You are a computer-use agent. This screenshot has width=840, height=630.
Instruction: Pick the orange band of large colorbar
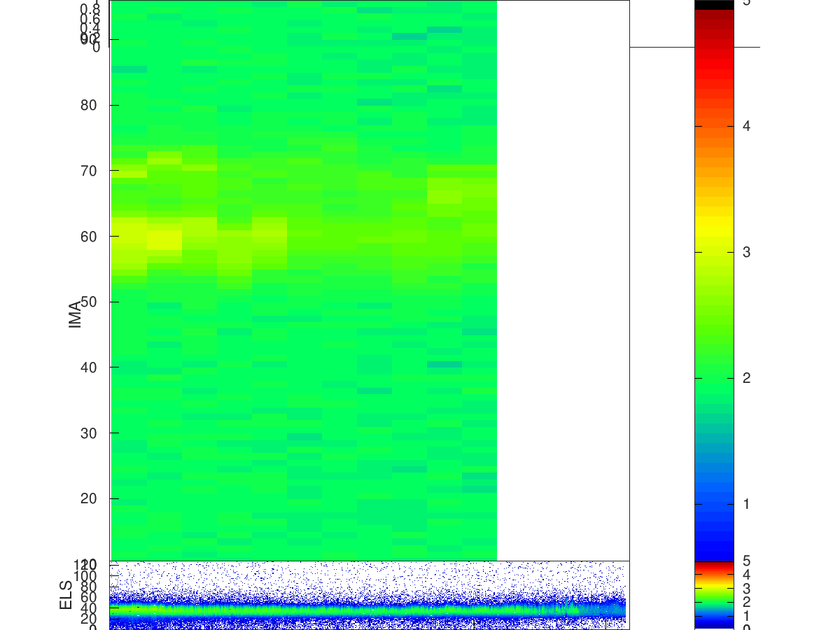click(713, 157)
